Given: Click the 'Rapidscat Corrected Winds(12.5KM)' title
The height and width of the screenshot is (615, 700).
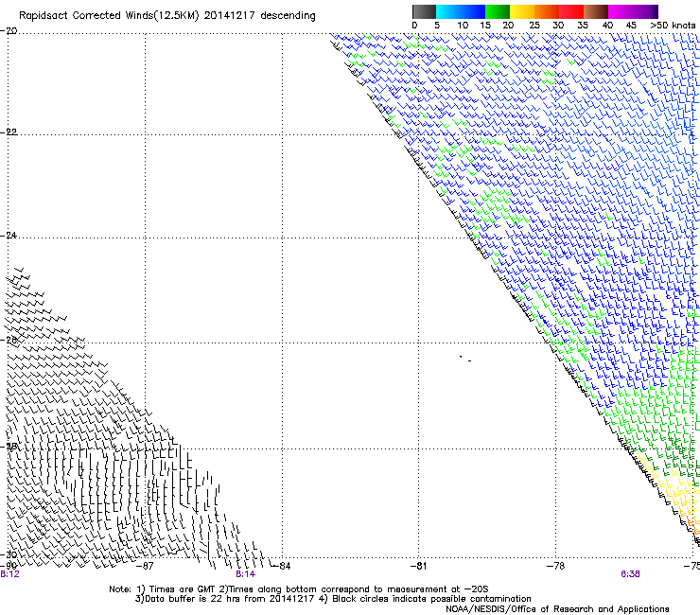Looking at the screenshot, I should [x=109, y=16].
